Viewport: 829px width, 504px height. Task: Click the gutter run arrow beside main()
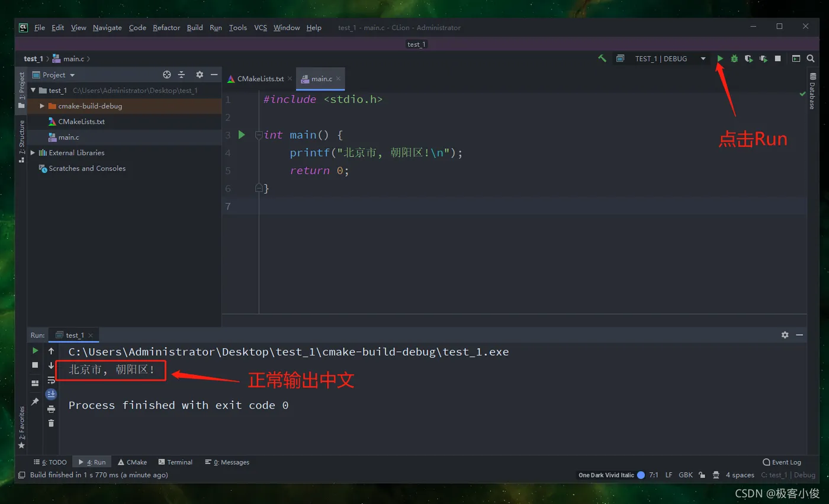click(x=242, y=135)
